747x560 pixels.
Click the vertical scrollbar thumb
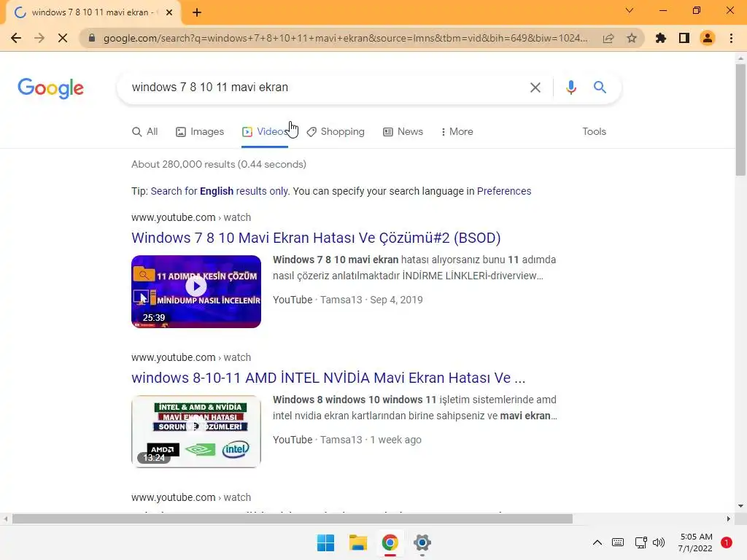point(740,119)
